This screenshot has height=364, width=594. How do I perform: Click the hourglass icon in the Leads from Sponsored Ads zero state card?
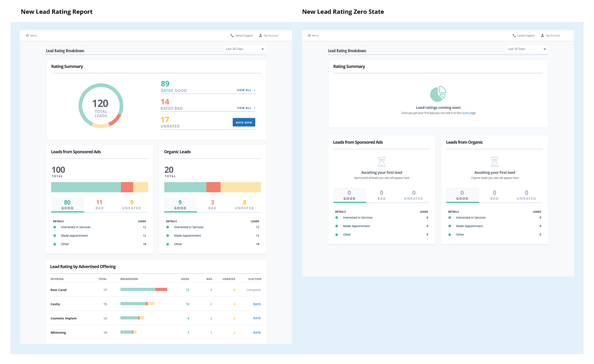pos(382,162)
